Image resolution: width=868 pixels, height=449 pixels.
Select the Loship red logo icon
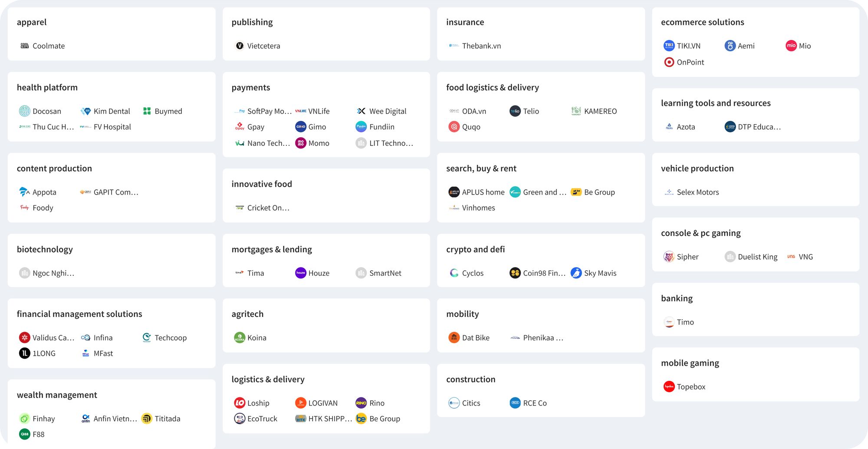(x=240, y=403)
